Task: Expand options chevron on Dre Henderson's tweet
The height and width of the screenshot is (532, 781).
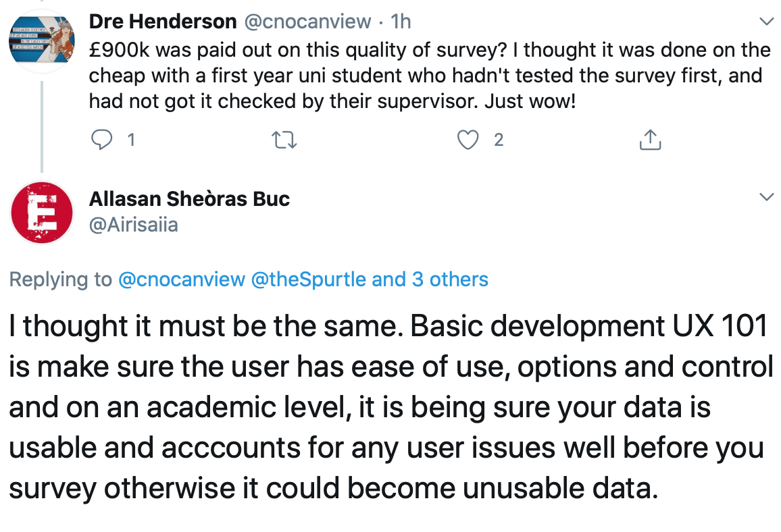Action: 766,22
